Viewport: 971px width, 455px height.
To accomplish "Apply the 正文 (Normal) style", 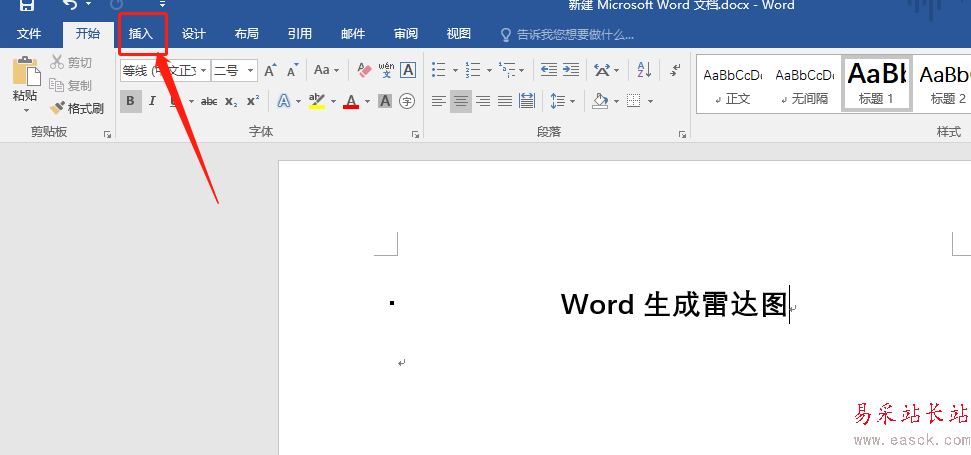I will pyautogui.click(x=733, y=84).
